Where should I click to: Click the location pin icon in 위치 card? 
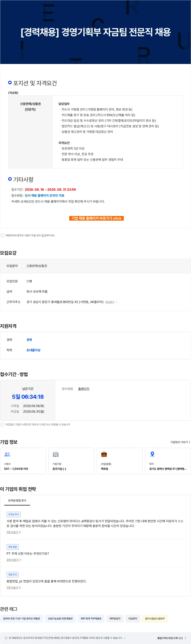[x=152, y=454]
